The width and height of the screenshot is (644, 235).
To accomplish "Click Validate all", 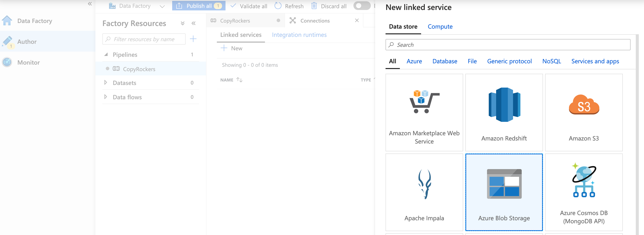I will tap(248, 6).
